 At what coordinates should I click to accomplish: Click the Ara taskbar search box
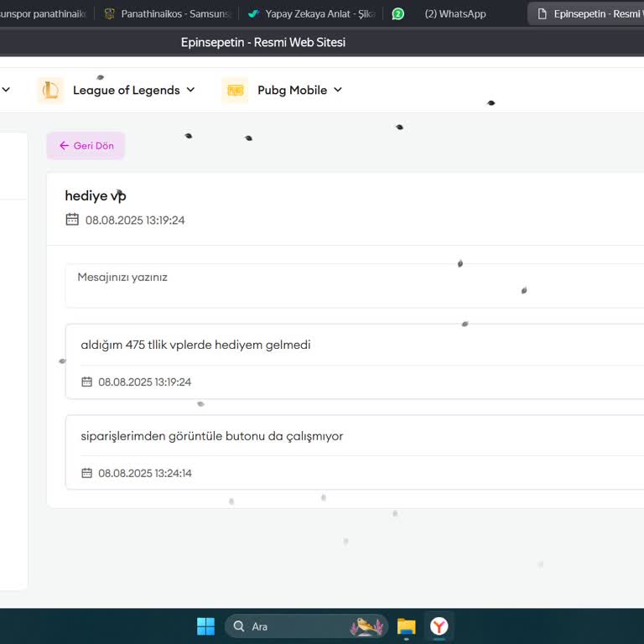289,626
